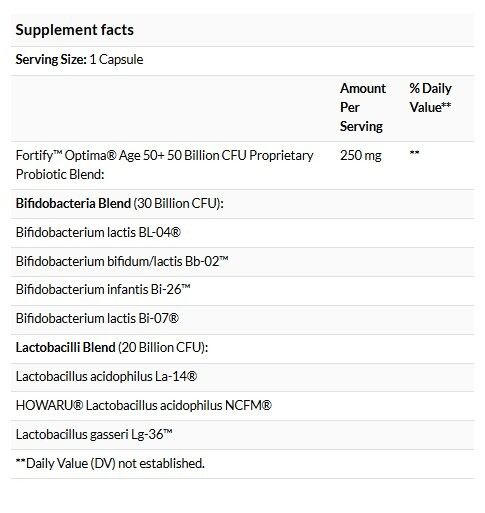Click the bold Serving Size label

pos(51,60)
